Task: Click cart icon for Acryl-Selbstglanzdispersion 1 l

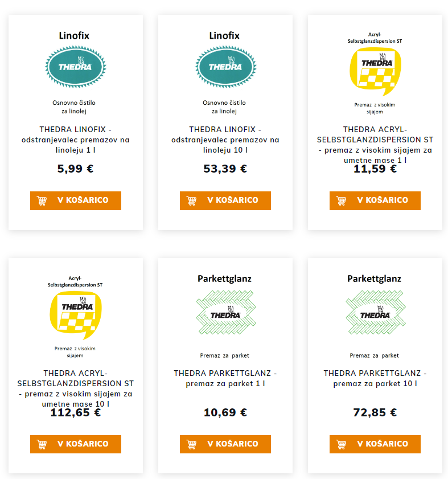Action: coord(341,200)
